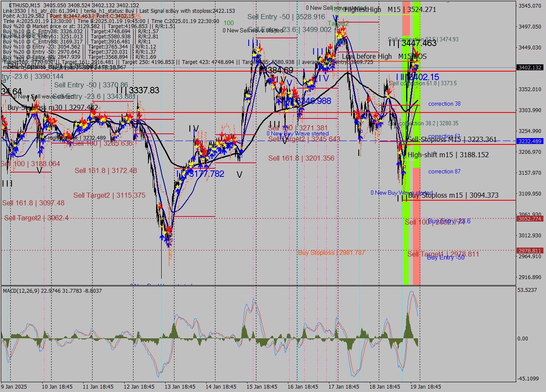Select the red 2978.811 price marker

(529, 251)
